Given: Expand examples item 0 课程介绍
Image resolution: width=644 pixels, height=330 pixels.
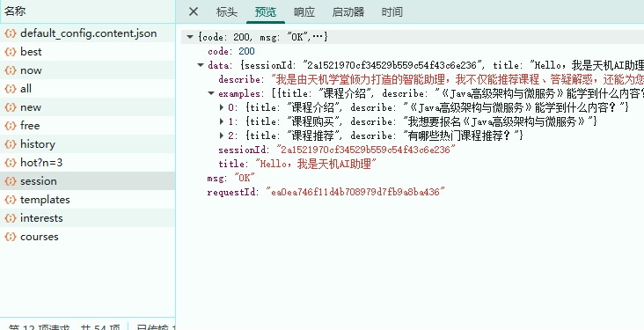Looking at the screenshot, I should pyautogui.click(x=222, y=107).
